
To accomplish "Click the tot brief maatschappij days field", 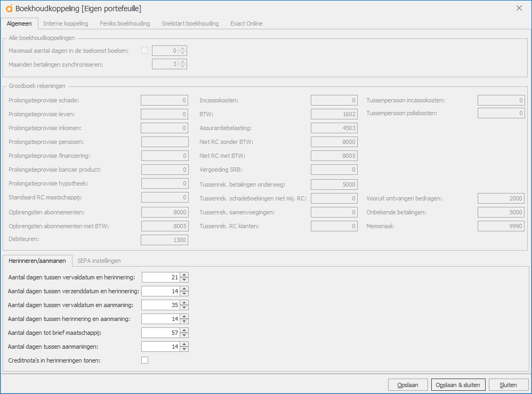I will coord(161,333).
